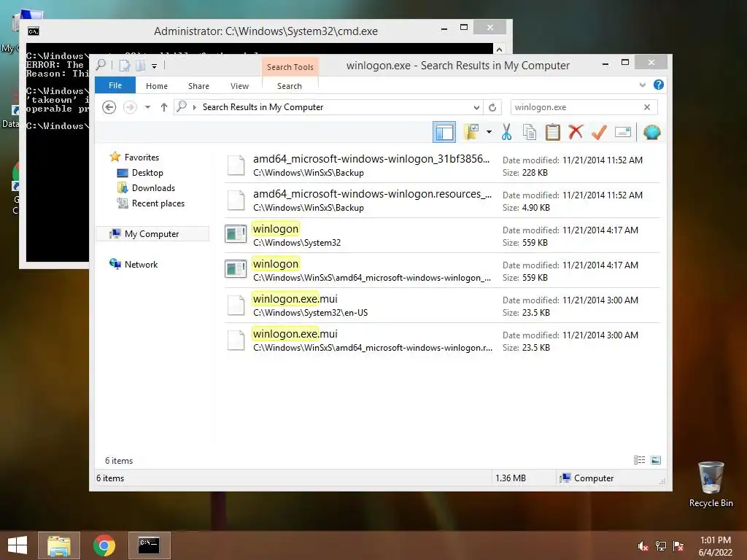Click the Paste clipboard icon
The width and height of the screenshot is (747, 560).
click(553, 132)
